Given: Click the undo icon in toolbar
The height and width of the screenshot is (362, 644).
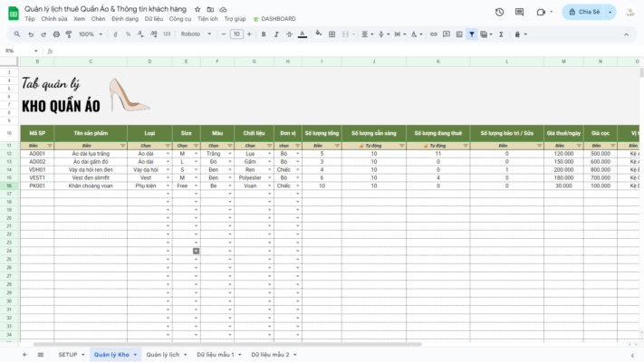Looking at the screenshot, I should (31, 34).
